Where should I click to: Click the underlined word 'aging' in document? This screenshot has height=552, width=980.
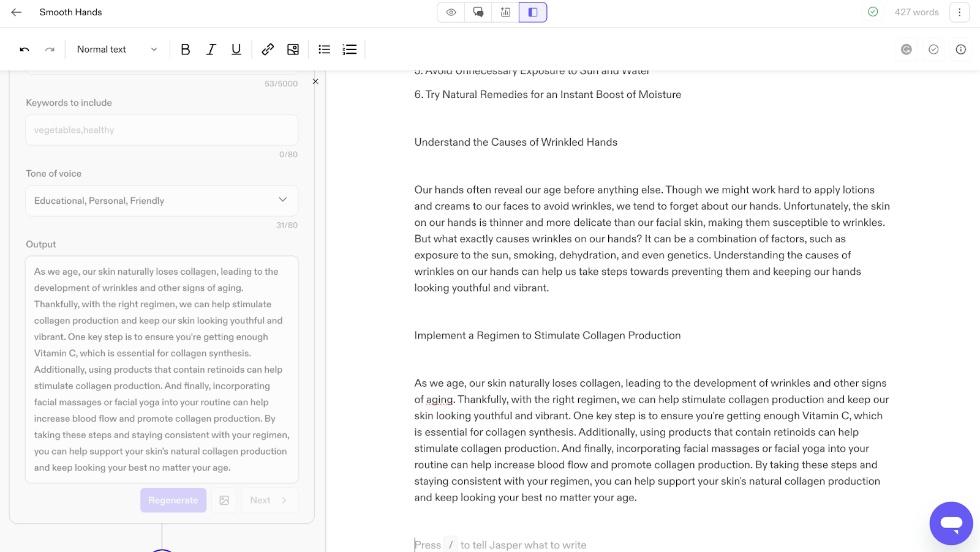point(440,400)
